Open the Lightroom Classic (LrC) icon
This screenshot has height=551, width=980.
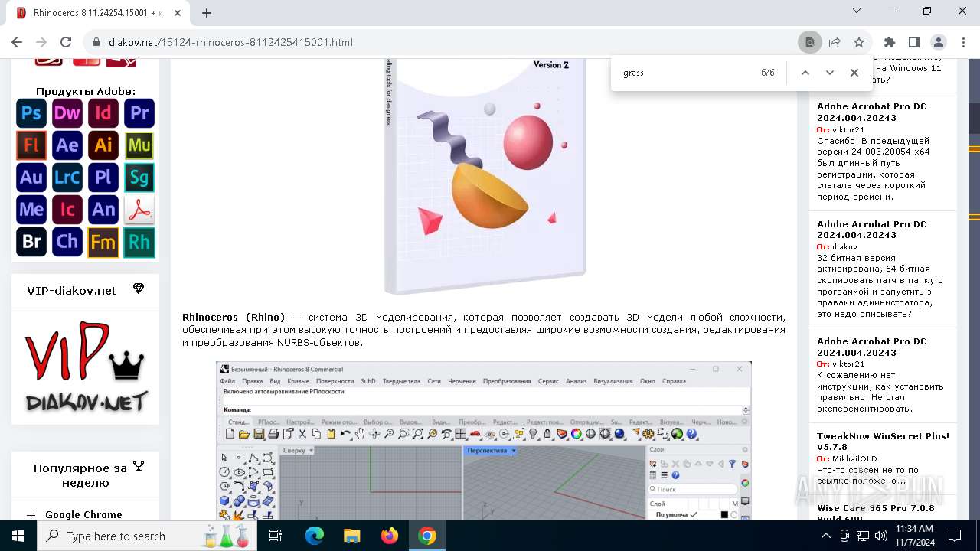67,178
